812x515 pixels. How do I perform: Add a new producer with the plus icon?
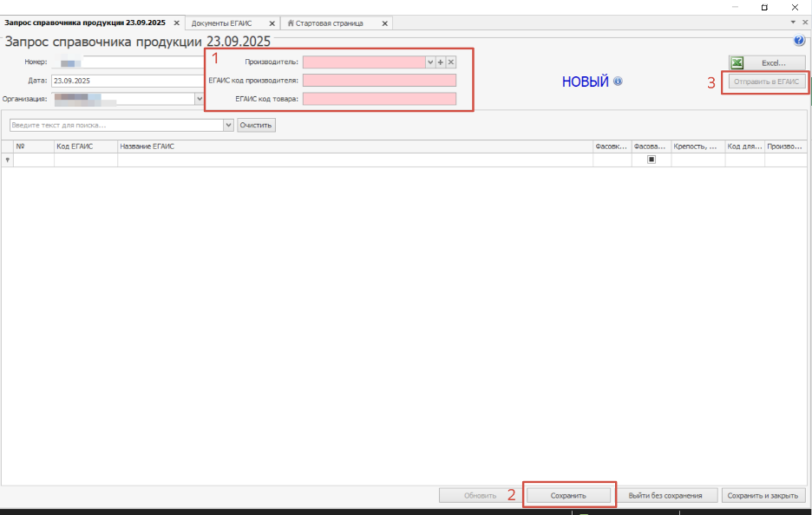click(441, 62)
